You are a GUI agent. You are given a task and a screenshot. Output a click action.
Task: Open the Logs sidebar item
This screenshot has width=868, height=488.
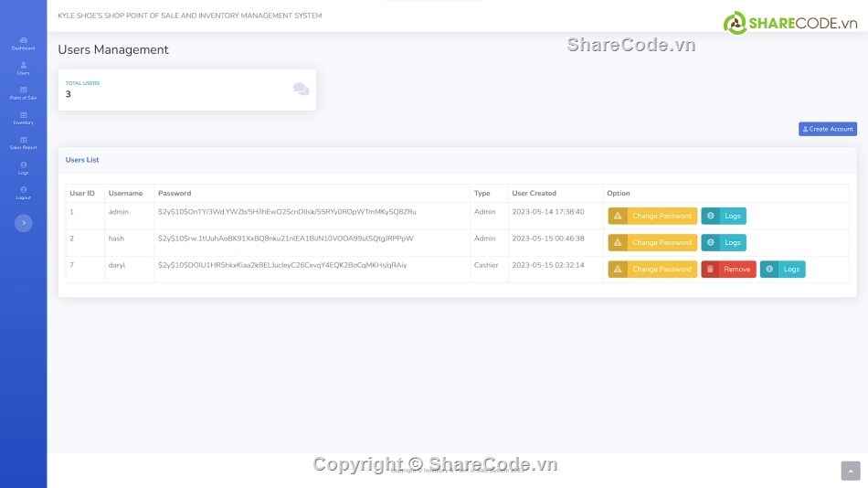[23, 167]
